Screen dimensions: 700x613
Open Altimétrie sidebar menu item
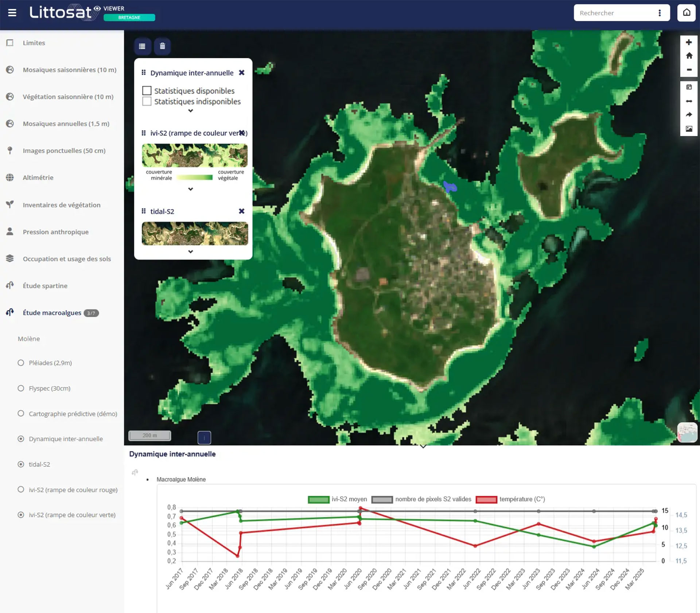tap(38, 177)
